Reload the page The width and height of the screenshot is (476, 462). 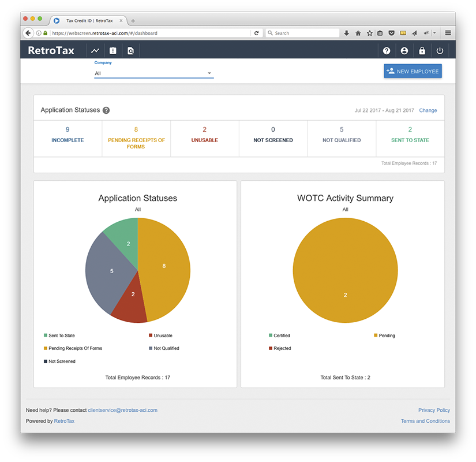(x=257, y=33)
